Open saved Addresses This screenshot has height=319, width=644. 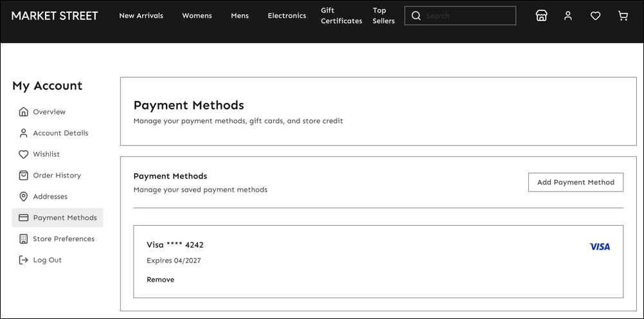[x=50, y=197]
